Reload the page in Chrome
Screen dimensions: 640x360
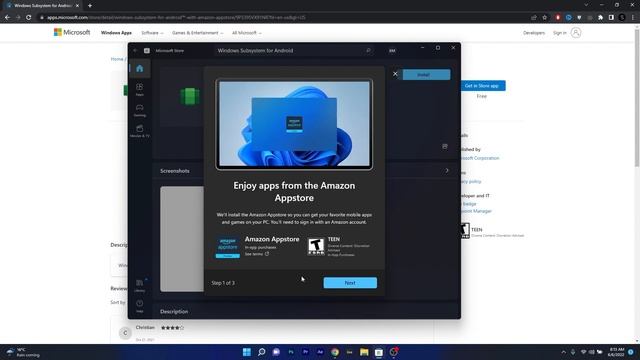[x=29, y=18]
